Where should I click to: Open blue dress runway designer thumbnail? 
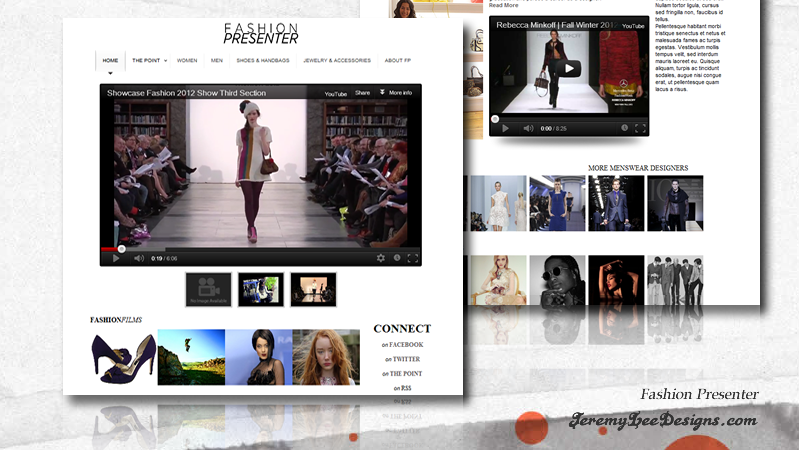(x=557, y=203)
